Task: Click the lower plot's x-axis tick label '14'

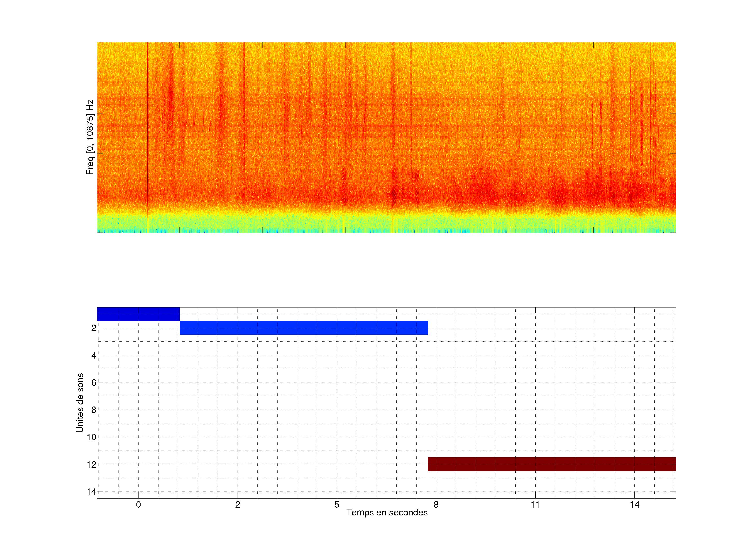Action: 634,505
